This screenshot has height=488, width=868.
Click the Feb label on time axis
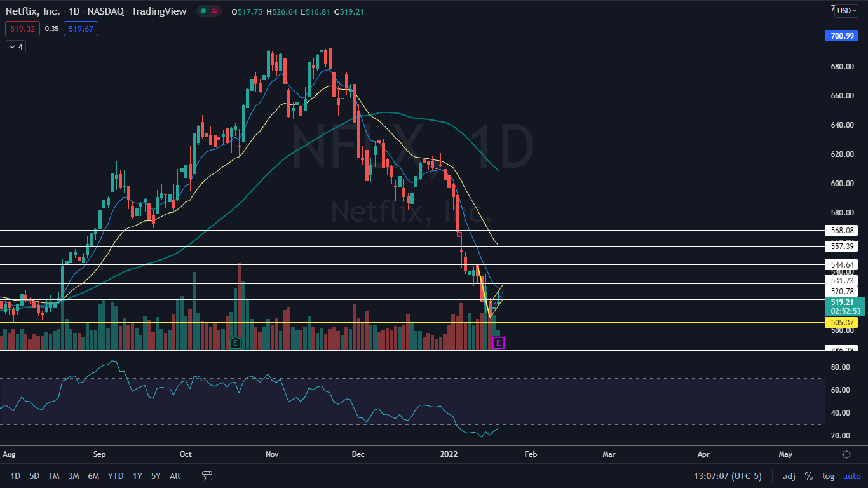tap(531, 454)
